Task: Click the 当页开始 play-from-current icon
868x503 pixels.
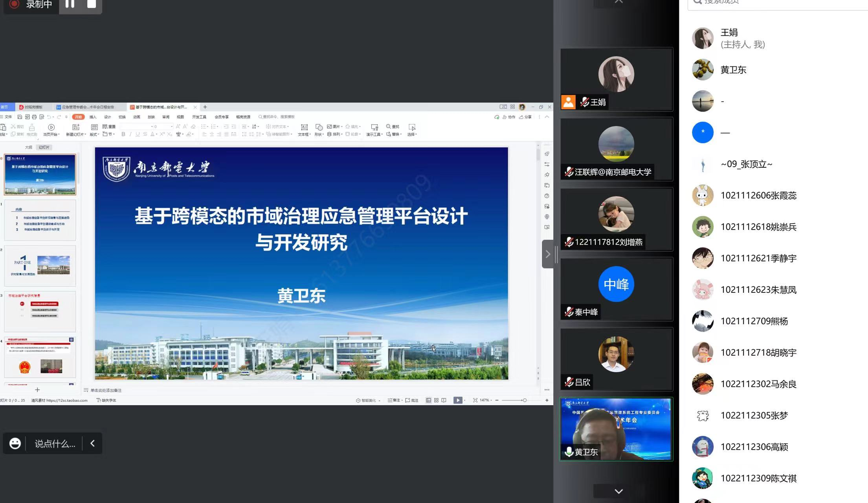Action: tap(51, 127)
